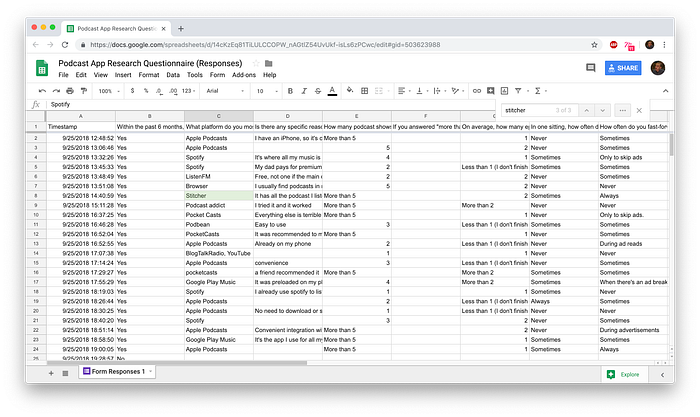The image size is (700, 417).
Task: Open the text color picker
Action: click(x=332, y=91)
